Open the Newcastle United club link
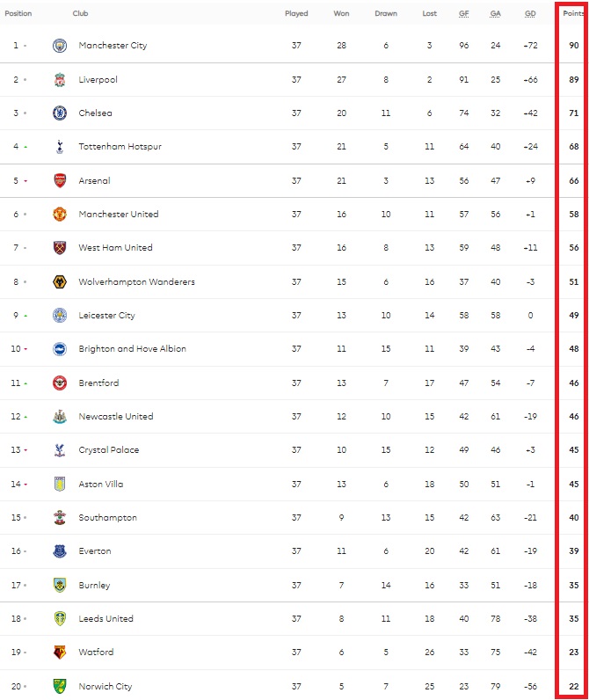This screenshot has height=700, width=589. [115, 417]
